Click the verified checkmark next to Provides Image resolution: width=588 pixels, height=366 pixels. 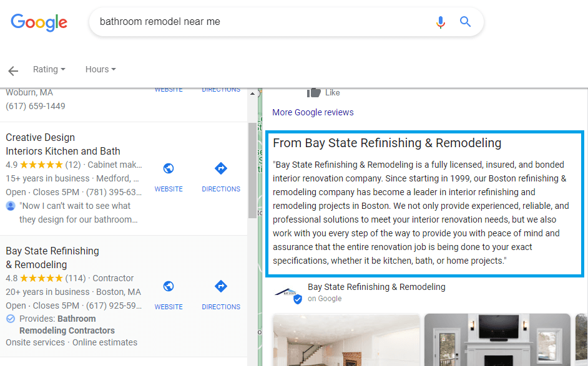11,319
